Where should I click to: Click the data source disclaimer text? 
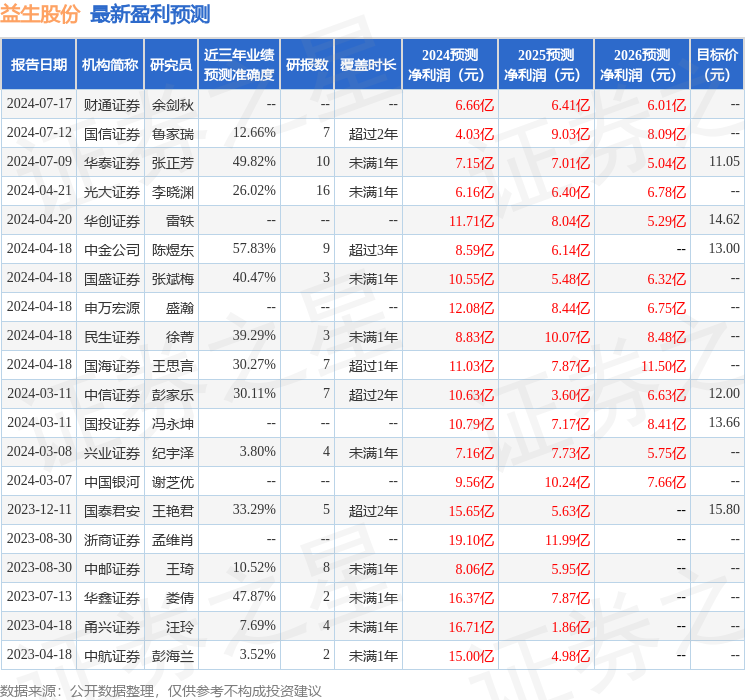(161, 690)
